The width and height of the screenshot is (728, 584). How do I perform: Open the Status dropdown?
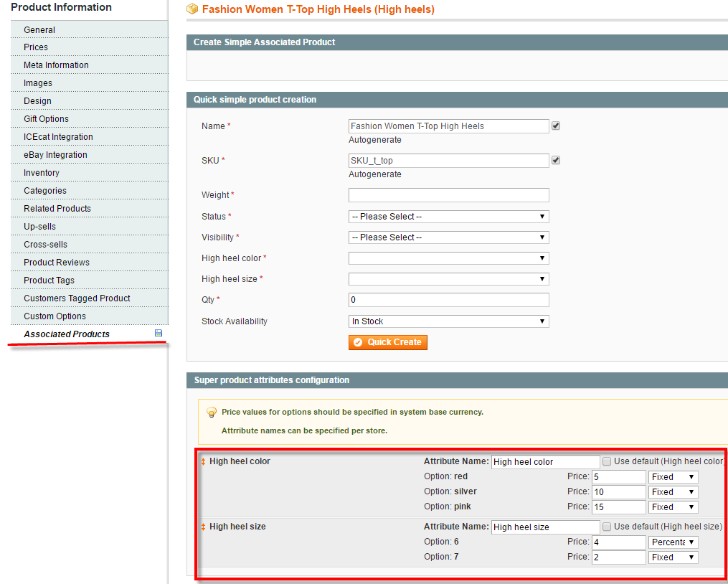[448, 216]
